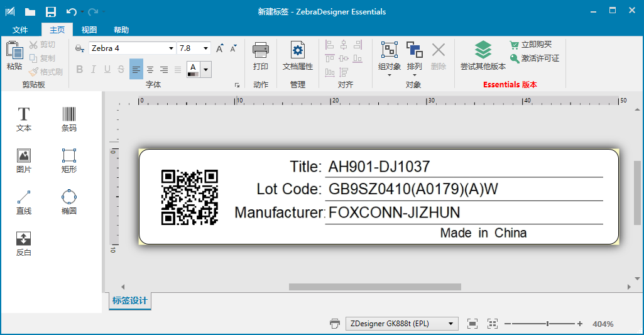This screenshot has height=335, width=644.
Task: Switch to the Home (主页) tab
Action: [x=57, y=30]
